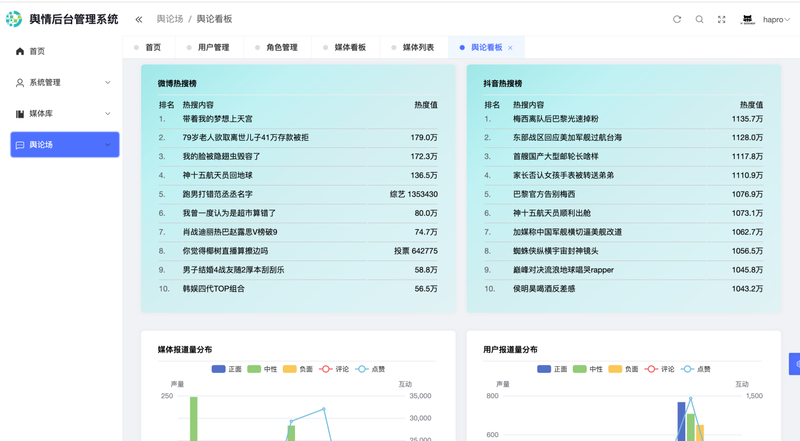Toggle 正面 legend in 用户报道量分布 chart
The image size is (800, 441).
point(552,369)
